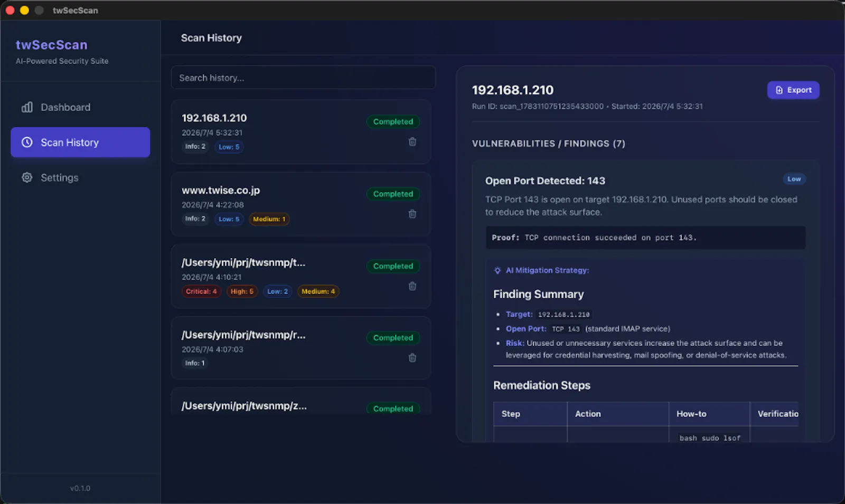Click the Run ID text in detail panel
This screenshot has width=845, height=504.
[538, 107]
